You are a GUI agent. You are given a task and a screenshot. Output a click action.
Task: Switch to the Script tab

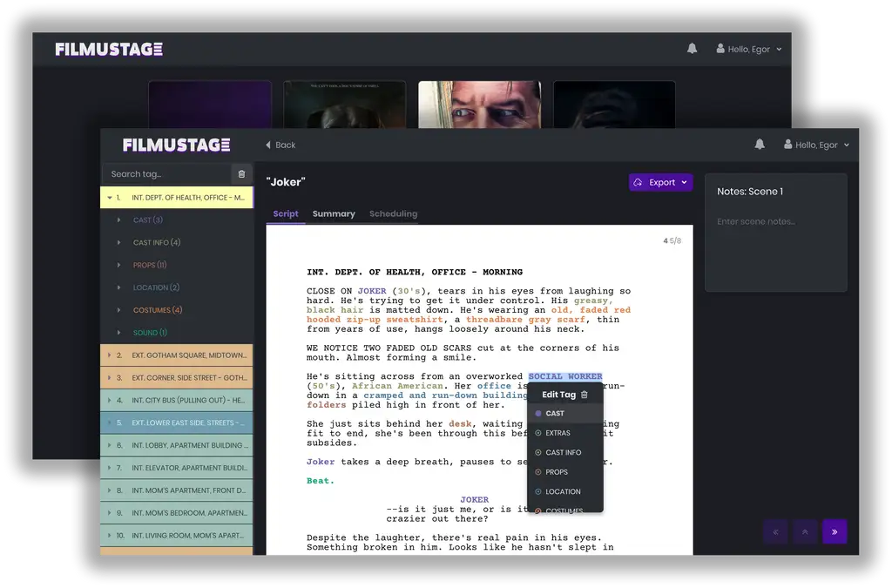pos(286,213)
